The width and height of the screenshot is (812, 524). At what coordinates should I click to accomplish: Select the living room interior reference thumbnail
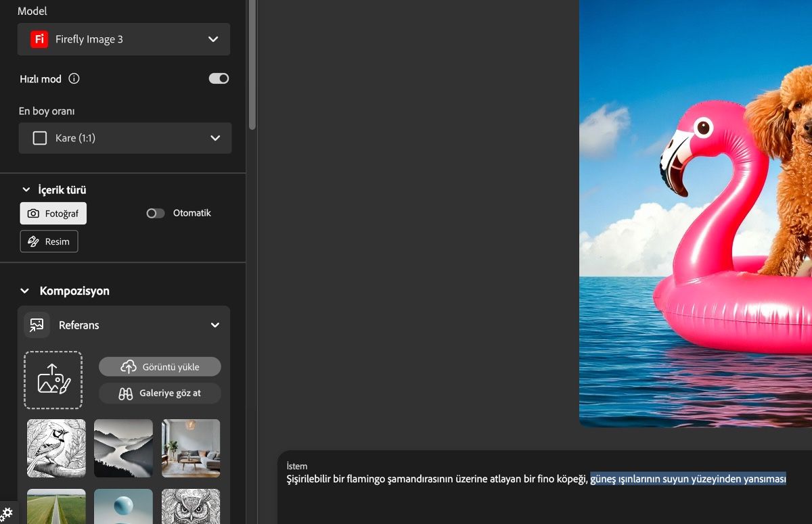191,448
